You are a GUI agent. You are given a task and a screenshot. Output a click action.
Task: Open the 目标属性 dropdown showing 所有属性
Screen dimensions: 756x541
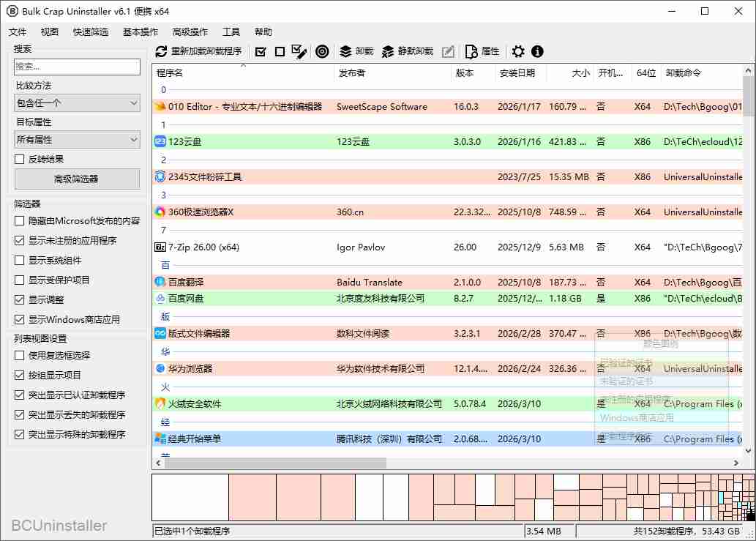pyautogui.click(x=77, y=139)
